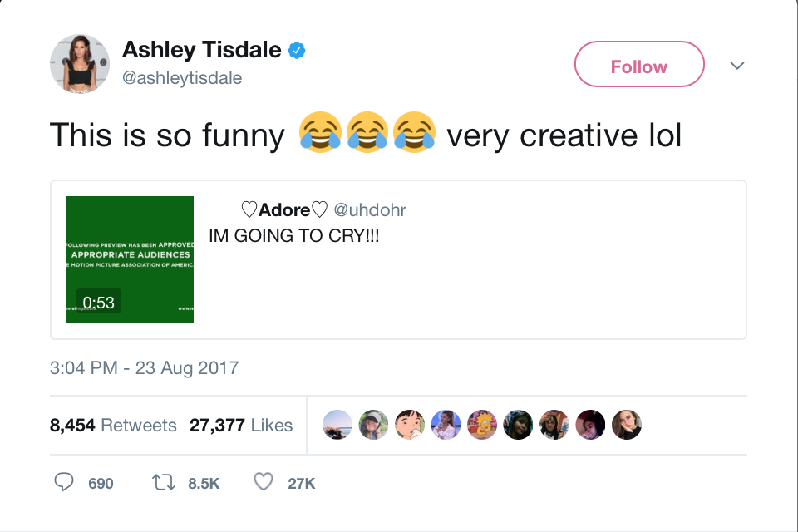
Task: Open quoted tweet author @uhdohr
Action: tap(370, 210)
